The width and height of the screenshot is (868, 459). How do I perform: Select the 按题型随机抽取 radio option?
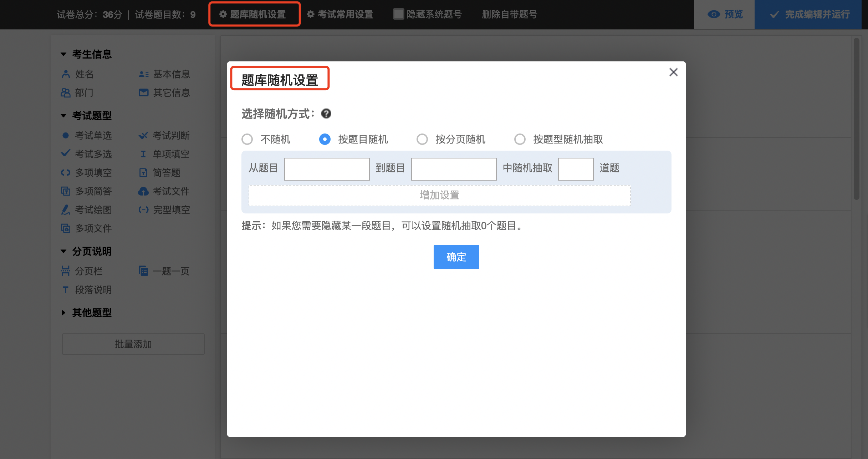(x=520, y=139)
